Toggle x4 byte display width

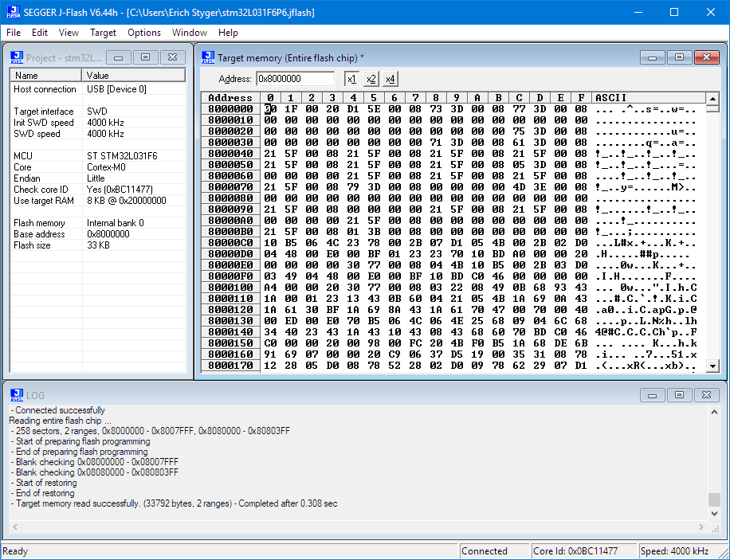coord(389,78)
